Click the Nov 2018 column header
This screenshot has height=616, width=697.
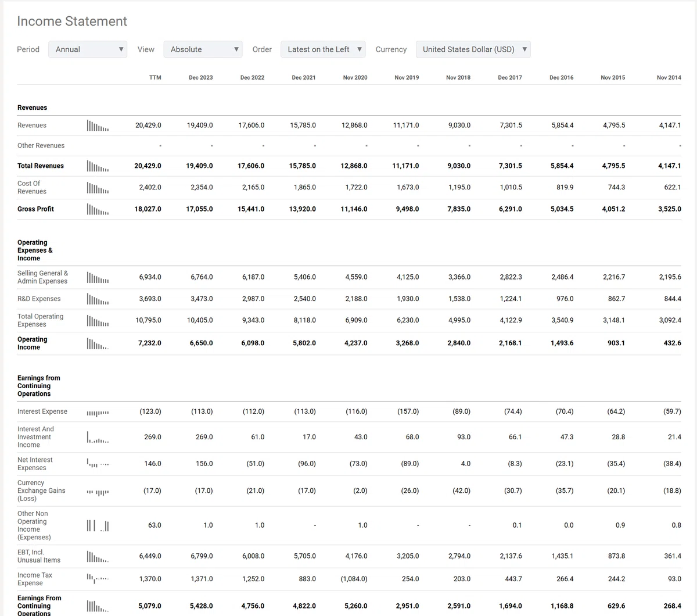pyautogui.click(x=458, y=77)
